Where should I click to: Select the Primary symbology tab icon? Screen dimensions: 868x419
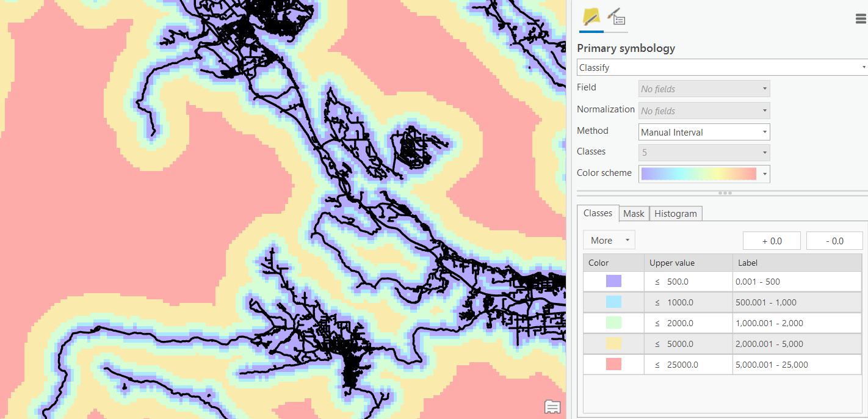(591, 17)
